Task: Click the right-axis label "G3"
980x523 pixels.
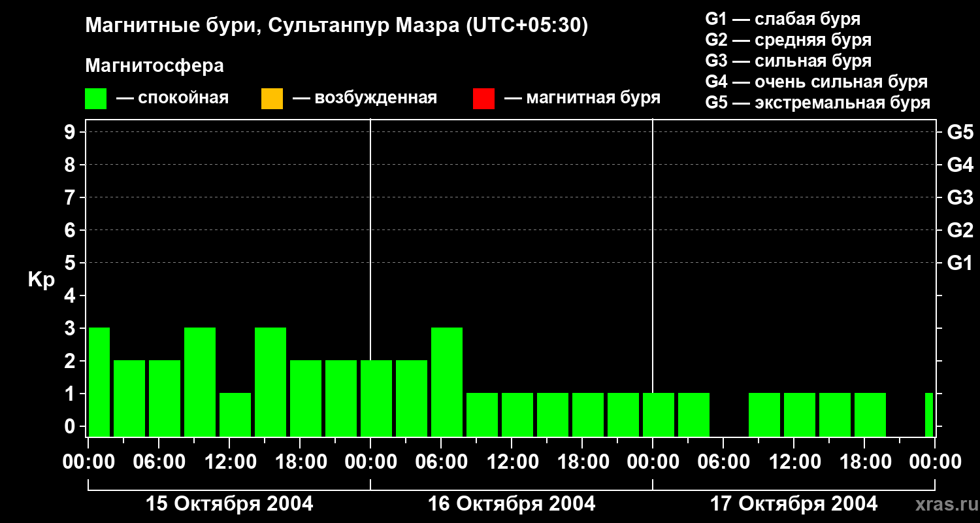Action: [960, 197]
